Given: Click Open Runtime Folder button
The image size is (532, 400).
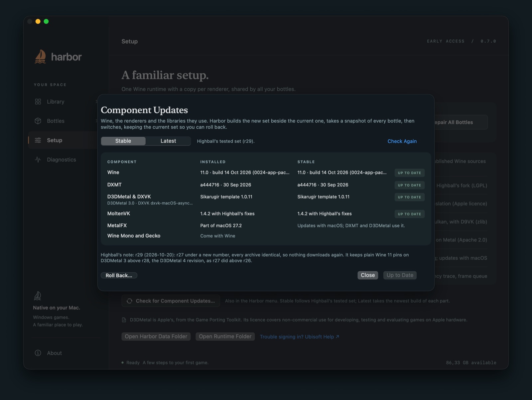Looking at the screenshot, I should (225, 336).
